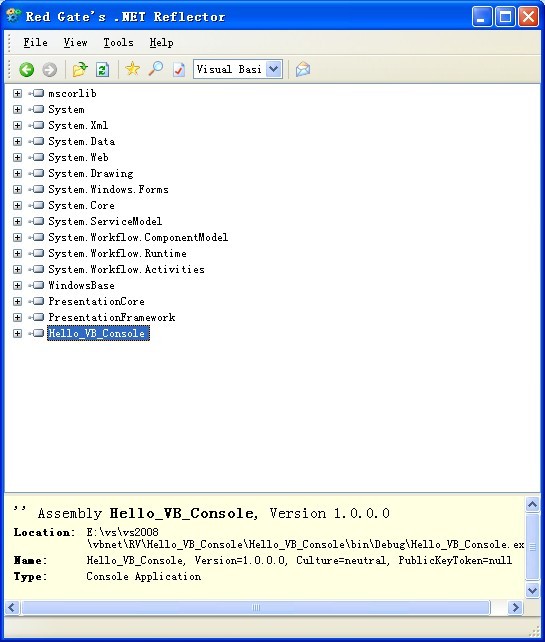Viewport: 545px width, 642px height.
Task: Open the File menu
Action: click(x=35, y=43)
